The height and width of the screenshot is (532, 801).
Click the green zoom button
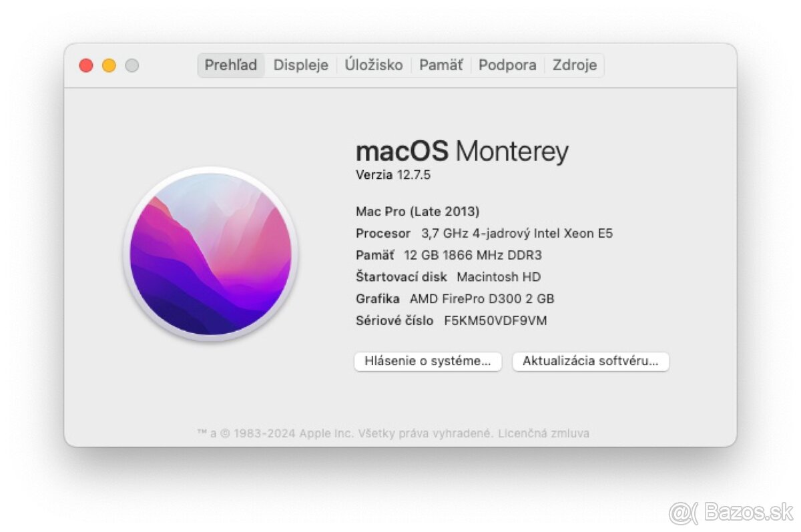click(x=131, y=65)
